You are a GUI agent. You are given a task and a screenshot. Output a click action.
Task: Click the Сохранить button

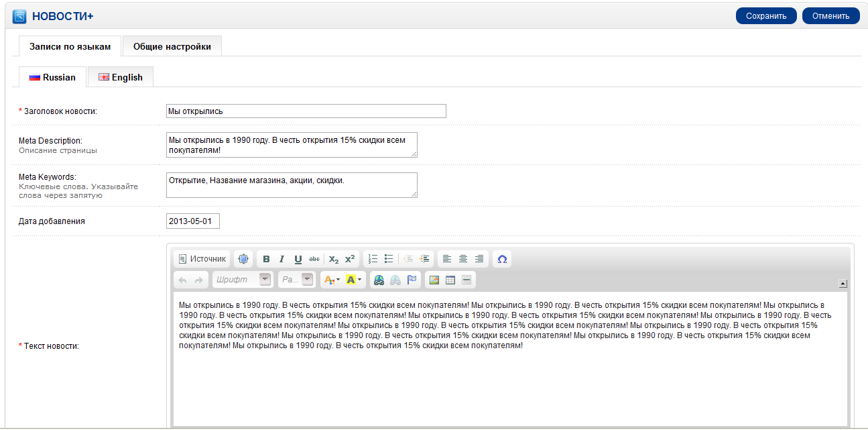pyautogui.click(x=765, y=16)
